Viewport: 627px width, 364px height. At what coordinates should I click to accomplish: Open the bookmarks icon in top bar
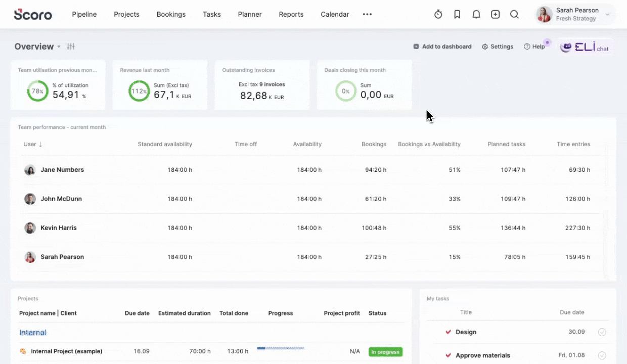[x=457, y=14]
